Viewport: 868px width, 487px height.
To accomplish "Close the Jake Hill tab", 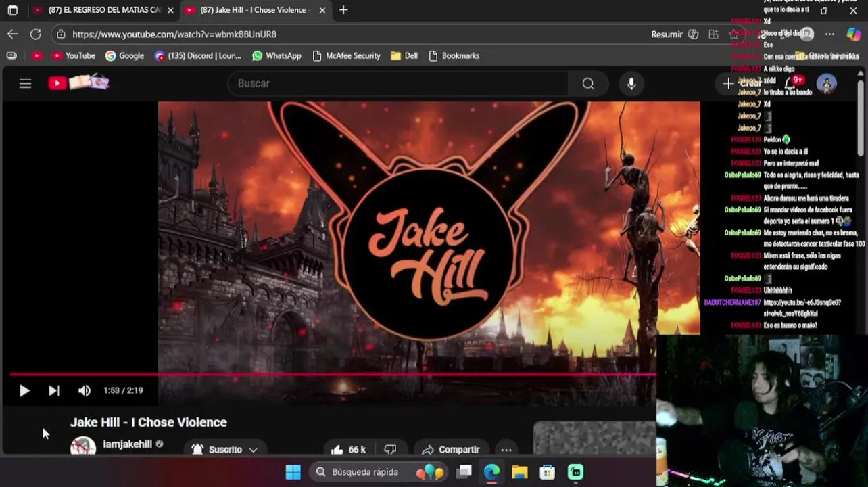I will (x=322, y=10).
